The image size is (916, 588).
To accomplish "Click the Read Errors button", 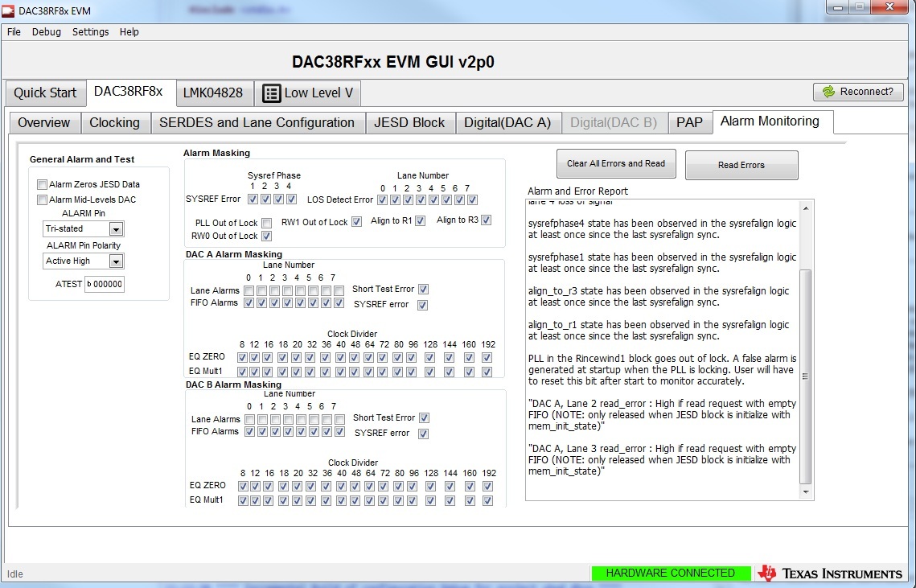I will coord(741,166).
